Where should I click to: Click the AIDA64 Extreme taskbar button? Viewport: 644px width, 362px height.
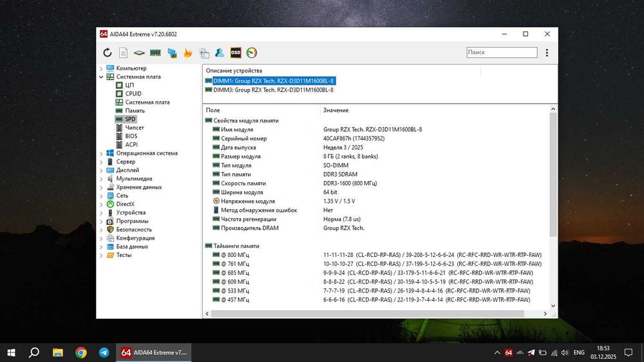coord(154,352)
